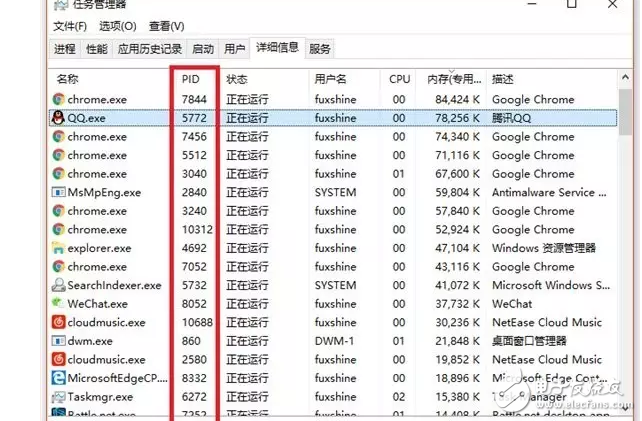Click the cloudmusic.exe icon with PID 2580
Viewport: 642px width, 421px height.
coord(58,360)
